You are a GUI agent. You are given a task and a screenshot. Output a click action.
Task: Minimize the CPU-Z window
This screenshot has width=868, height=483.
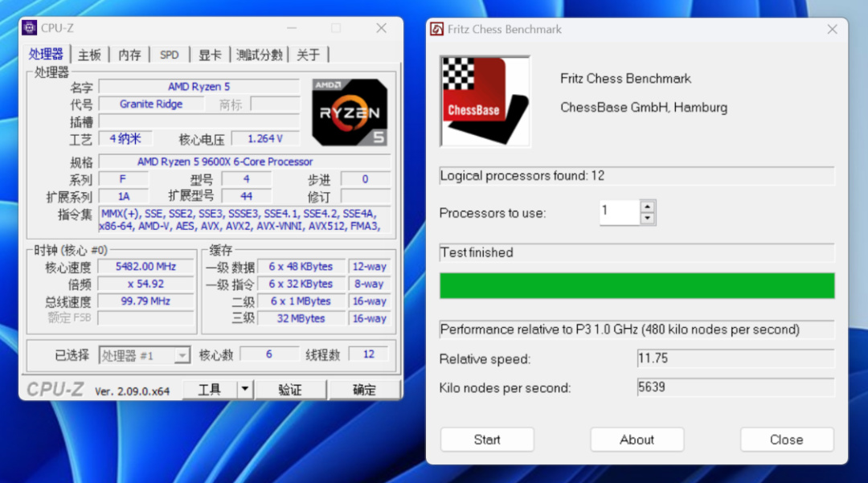[292, 28]
